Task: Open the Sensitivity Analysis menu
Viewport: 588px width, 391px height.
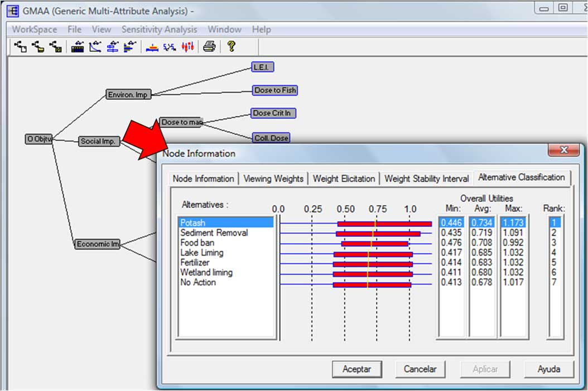Action: 159,30
